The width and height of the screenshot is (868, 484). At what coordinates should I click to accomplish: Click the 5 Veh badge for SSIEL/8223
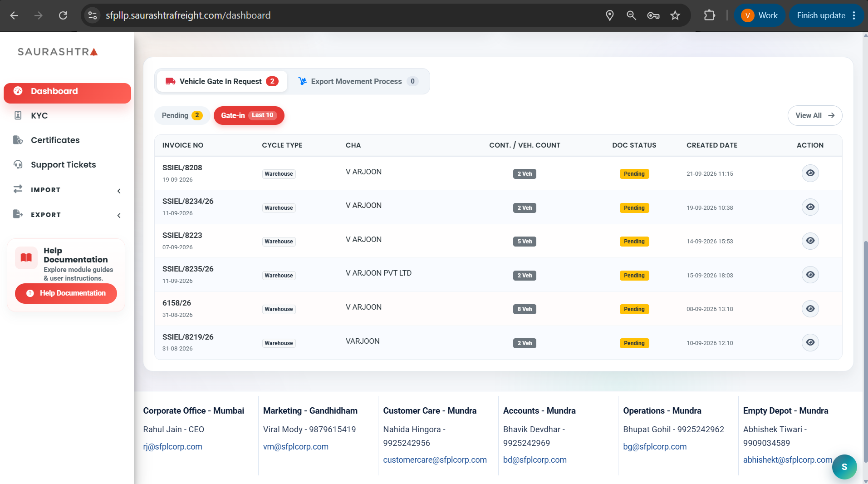pyautogui.click(x=525, y=242)
